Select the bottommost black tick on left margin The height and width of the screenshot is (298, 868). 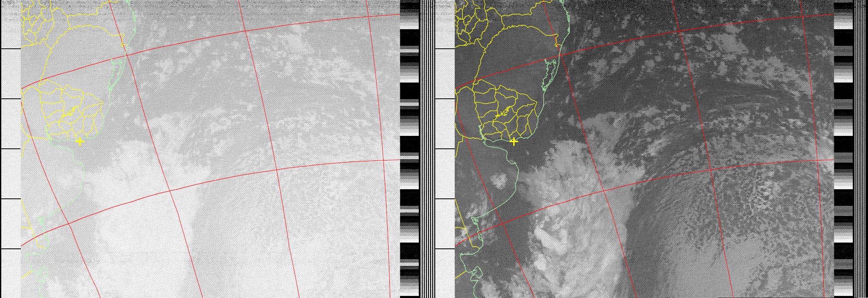click(x=10, y=249)
